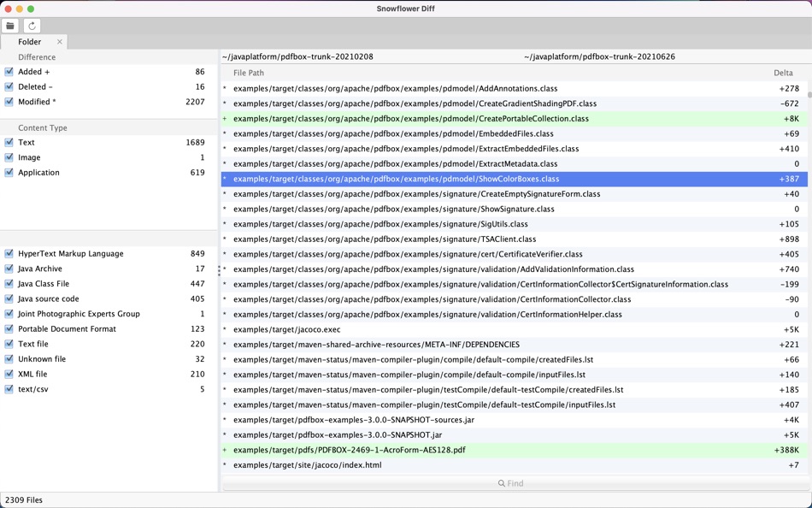Select default-compile/createdFiles.lst row

click(x=515, y=359)
